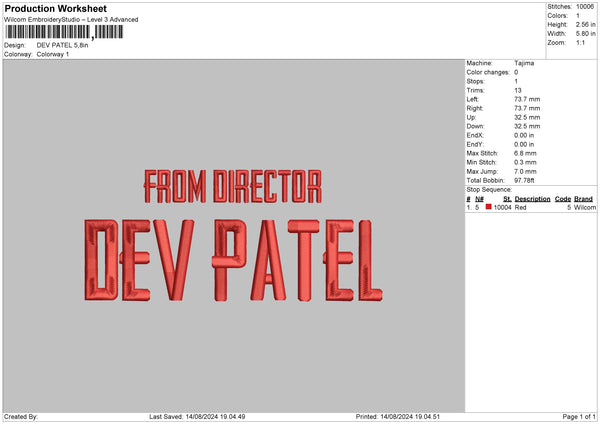Click the stitch count '10004' cell
600x424 pixels.
coord(502,207)
